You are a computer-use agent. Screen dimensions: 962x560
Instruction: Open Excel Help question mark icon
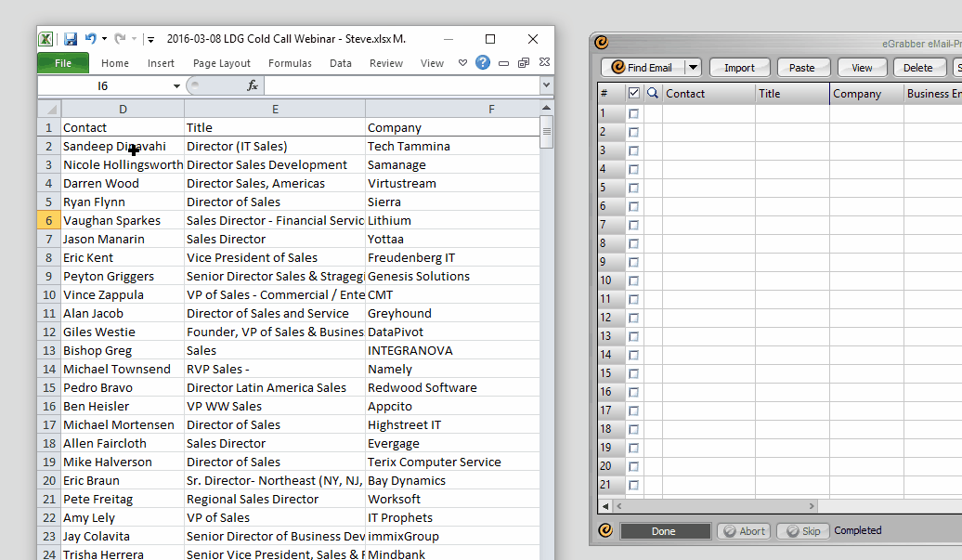tap(483, 63)
